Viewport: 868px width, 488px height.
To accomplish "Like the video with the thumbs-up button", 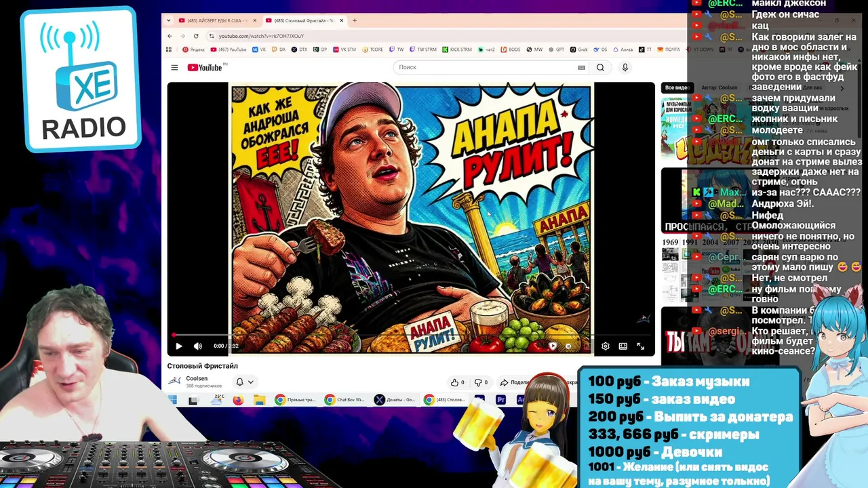I will (458, 382).
